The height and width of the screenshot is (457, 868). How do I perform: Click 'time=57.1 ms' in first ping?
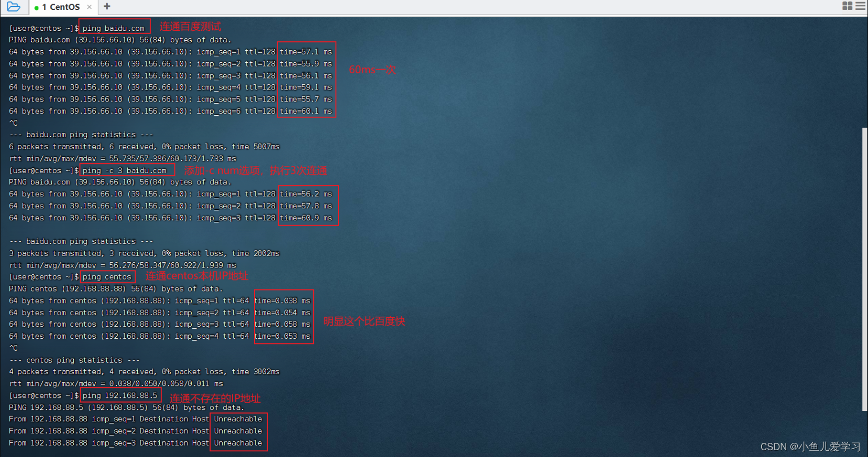tap(306, 52)
